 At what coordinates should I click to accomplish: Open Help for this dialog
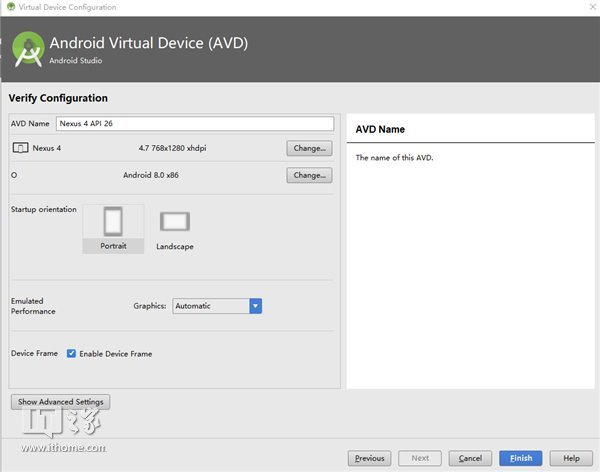click(x=571, y=458)
